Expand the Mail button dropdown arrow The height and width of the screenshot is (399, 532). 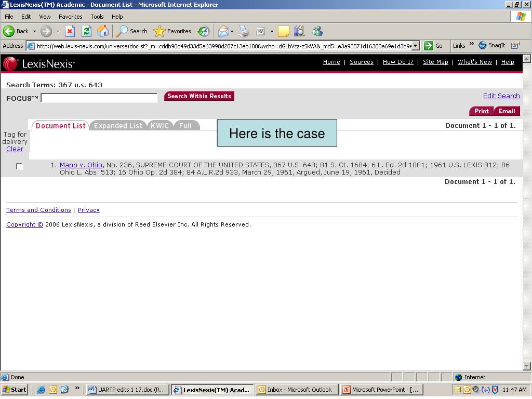point(232,31)
